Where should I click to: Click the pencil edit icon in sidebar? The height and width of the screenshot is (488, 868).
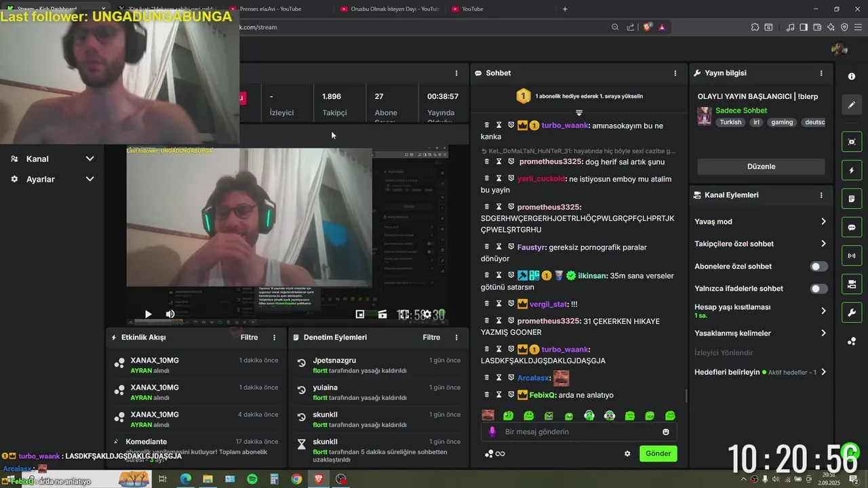[852, 105]
